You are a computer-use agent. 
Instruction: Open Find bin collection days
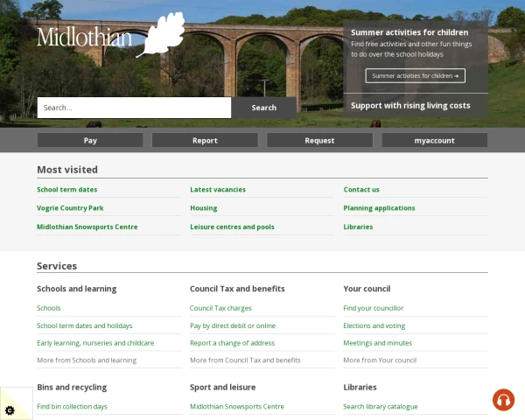click(72, 407)
